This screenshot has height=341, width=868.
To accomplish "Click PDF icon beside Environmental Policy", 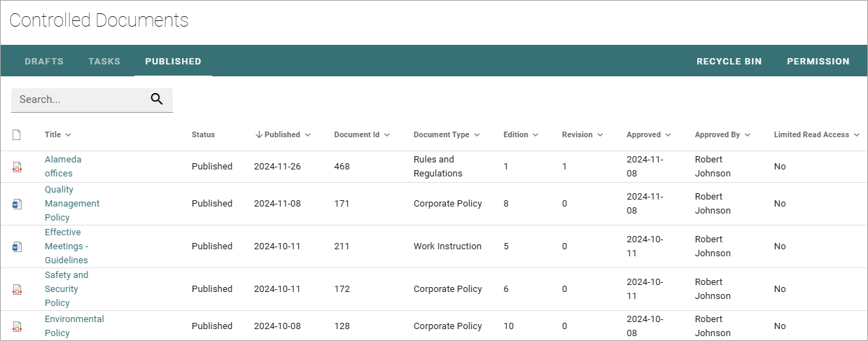I will point(17,326).
